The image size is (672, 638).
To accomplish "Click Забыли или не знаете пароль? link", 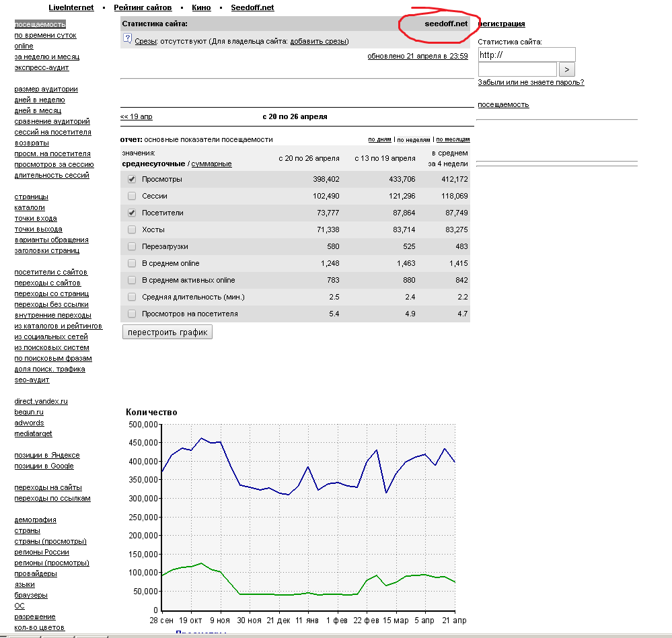I will 531,82.
